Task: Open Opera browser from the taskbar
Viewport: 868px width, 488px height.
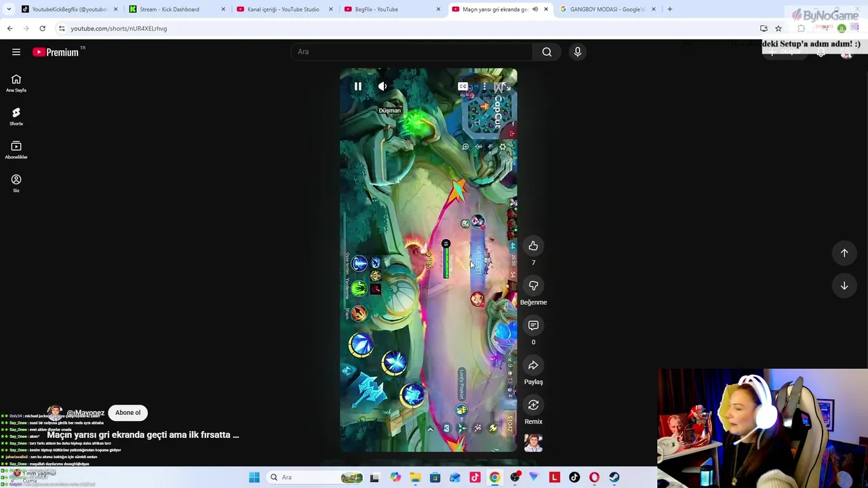Action: coord(595,478)
